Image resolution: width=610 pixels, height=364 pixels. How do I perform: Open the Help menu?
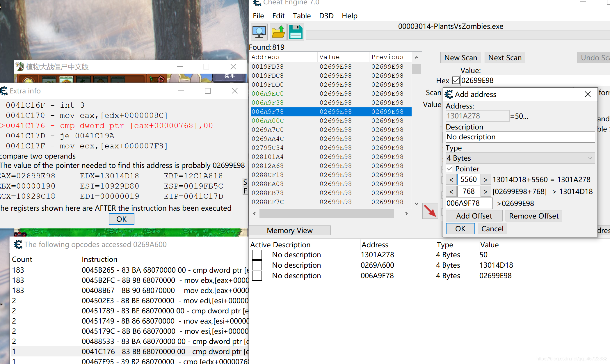pos(349,16)
